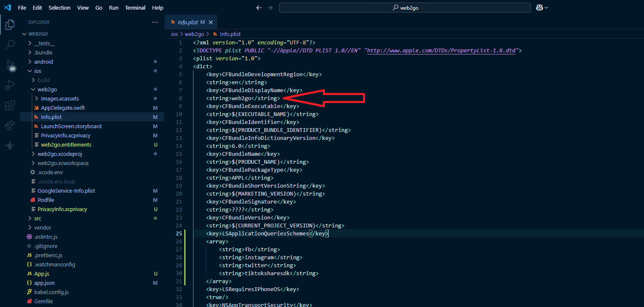Open the Copilot dropdown chevron

click(x=546, y=8)
